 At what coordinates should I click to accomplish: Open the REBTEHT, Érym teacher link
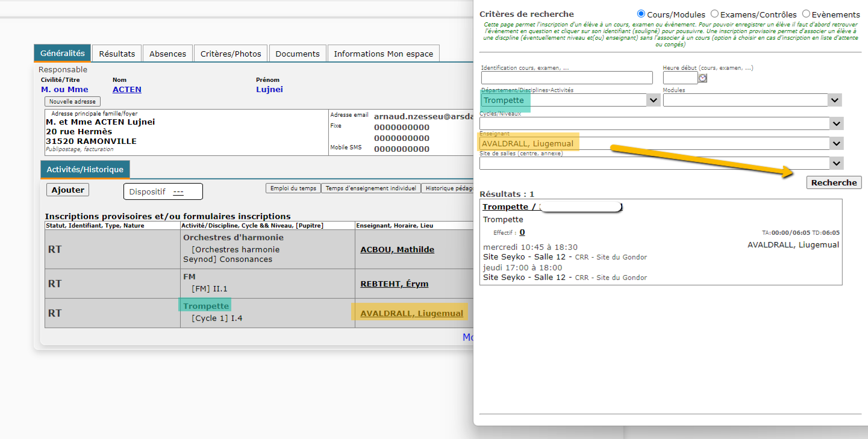click(394, 284)
